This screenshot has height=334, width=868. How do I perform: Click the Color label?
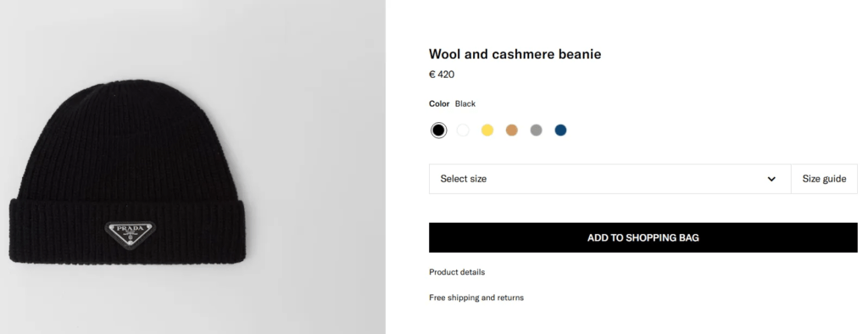(x=439, y=103)
